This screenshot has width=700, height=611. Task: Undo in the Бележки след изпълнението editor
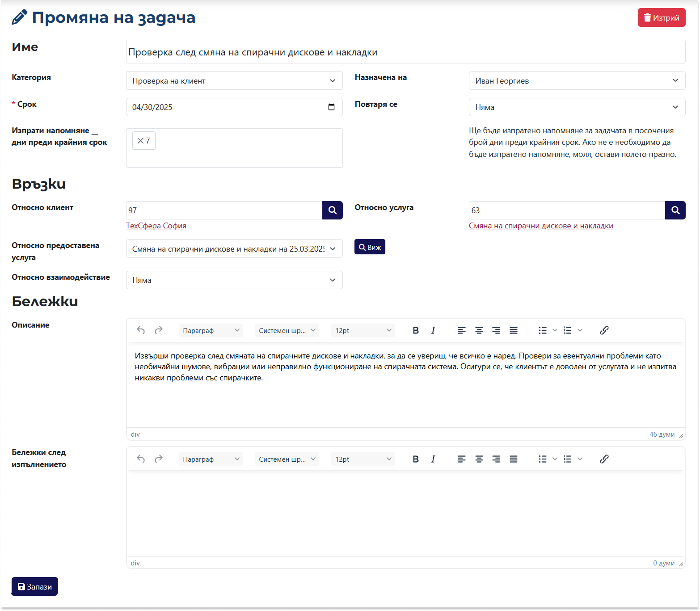(x=141, y=459)
